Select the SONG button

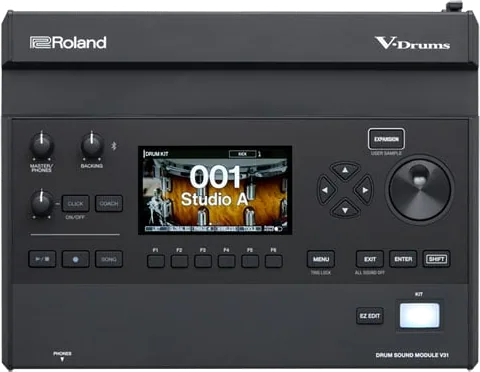click(x=109, y=259)
